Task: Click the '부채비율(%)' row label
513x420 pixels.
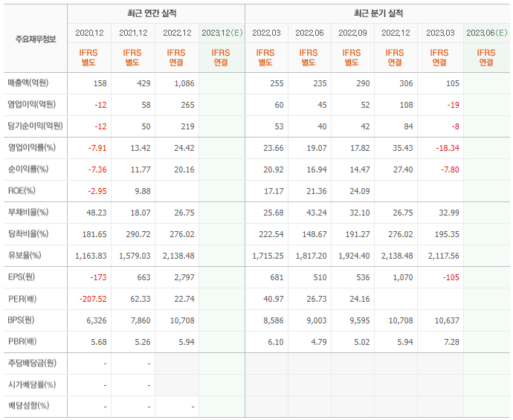Action: tap(28, 213)
